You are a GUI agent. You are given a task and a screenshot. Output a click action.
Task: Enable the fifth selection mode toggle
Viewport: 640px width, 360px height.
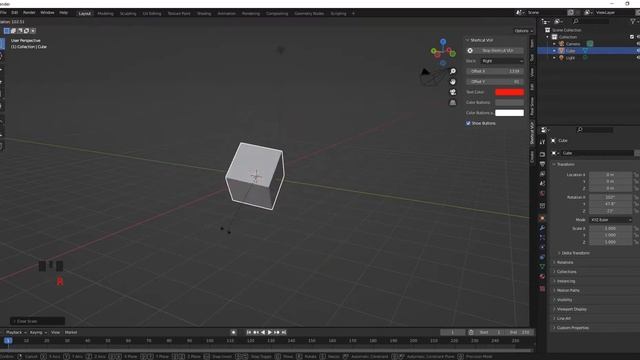tap(33, 31)
